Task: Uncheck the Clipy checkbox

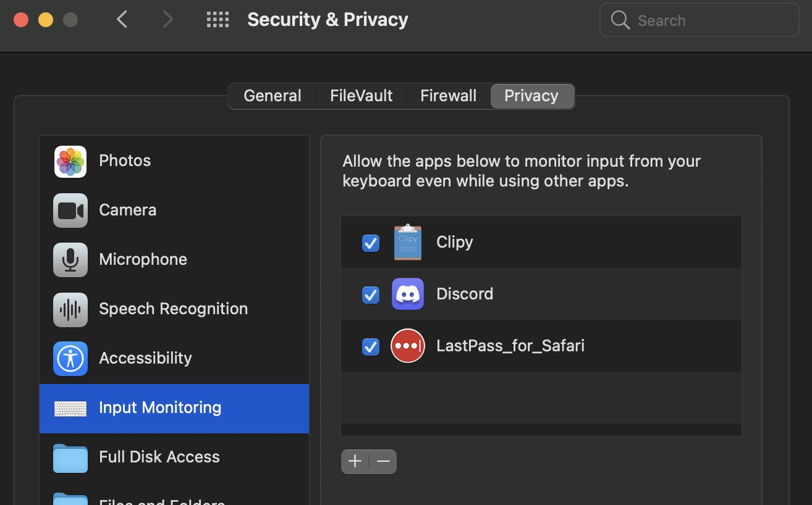Action: 371,243
